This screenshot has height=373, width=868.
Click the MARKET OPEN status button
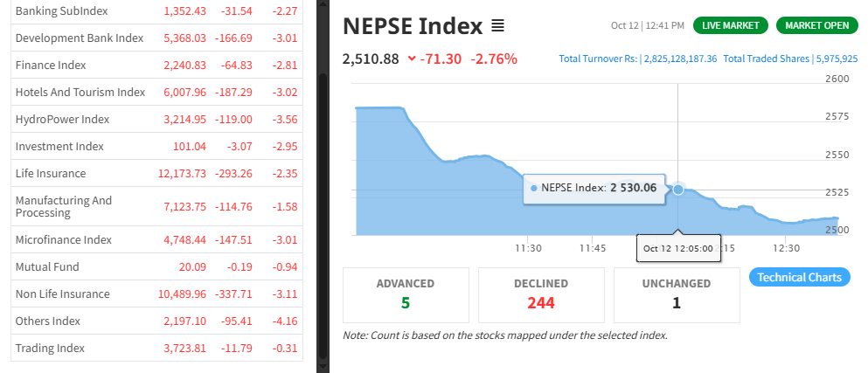point(816,25)
